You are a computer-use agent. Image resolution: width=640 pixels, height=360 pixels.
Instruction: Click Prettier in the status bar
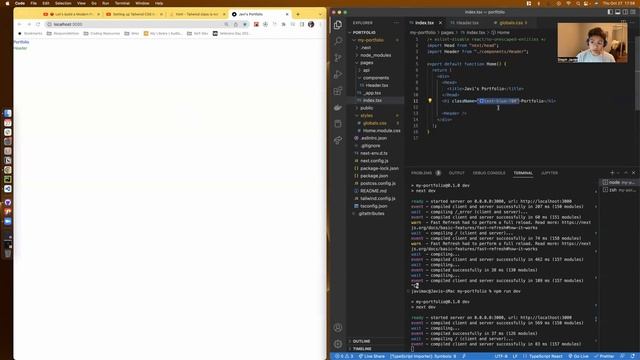tap(604, 356)
